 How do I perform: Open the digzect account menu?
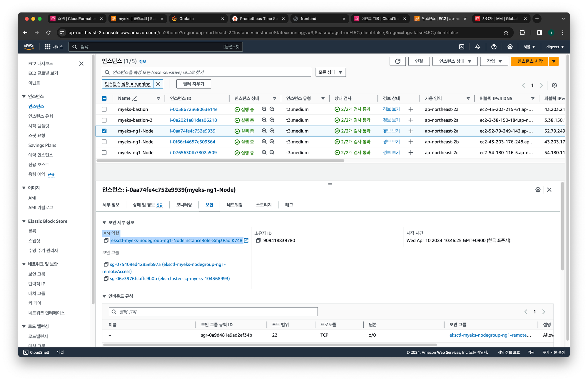pyautogui.click(x=555, y=47)
